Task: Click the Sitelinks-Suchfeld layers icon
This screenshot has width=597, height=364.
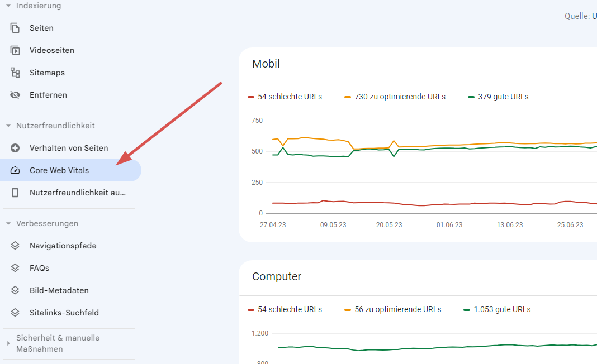Action: tap(15, 313)
